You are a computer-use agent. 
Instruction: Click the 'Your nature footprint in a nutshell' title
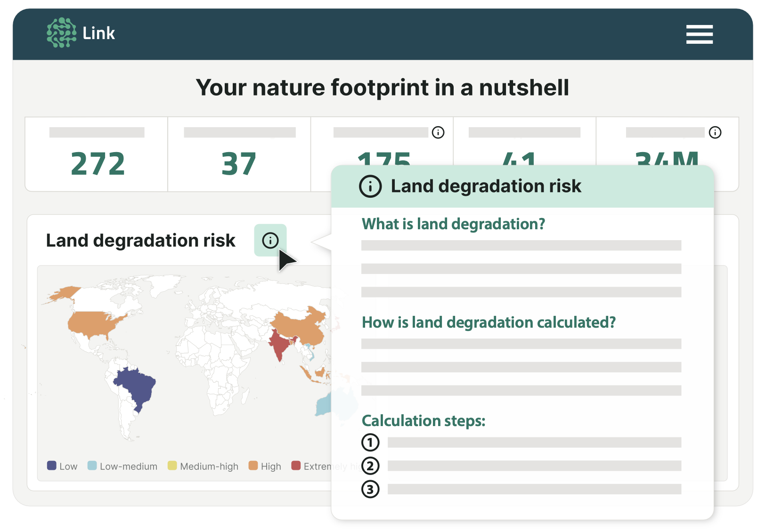(x=383, y=88)
